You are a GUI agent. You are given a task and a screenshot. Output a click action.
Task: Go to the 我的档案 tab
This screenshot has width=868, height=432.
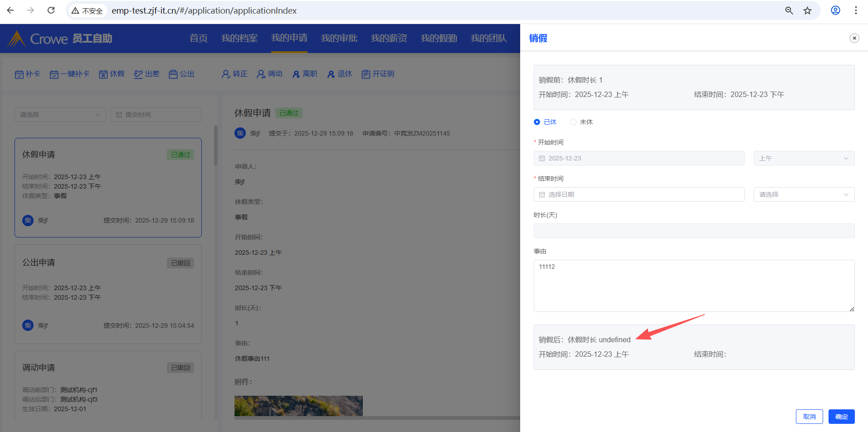[x=239, y=38]
